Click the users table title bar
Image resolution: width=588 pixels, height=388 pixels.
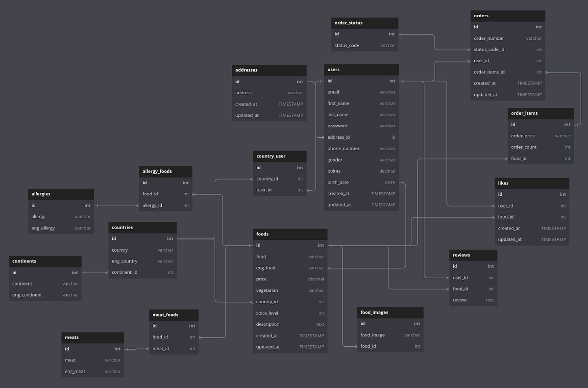361,69
